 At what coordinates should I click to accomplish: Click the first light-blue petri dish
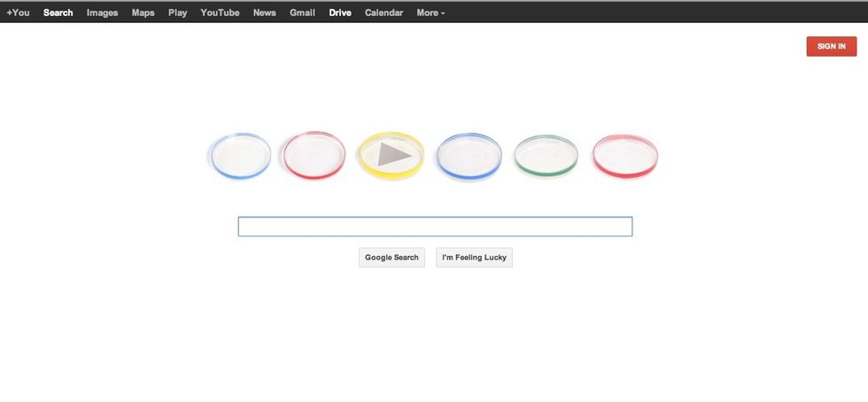(241, 157)
